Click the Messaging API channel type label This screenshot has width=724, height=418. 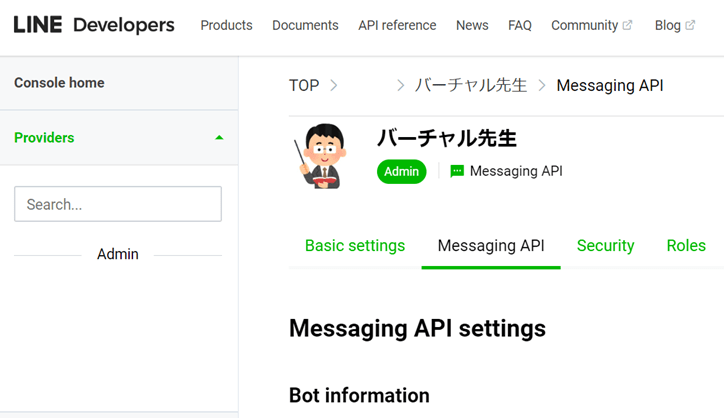click(x=516, y=171)
